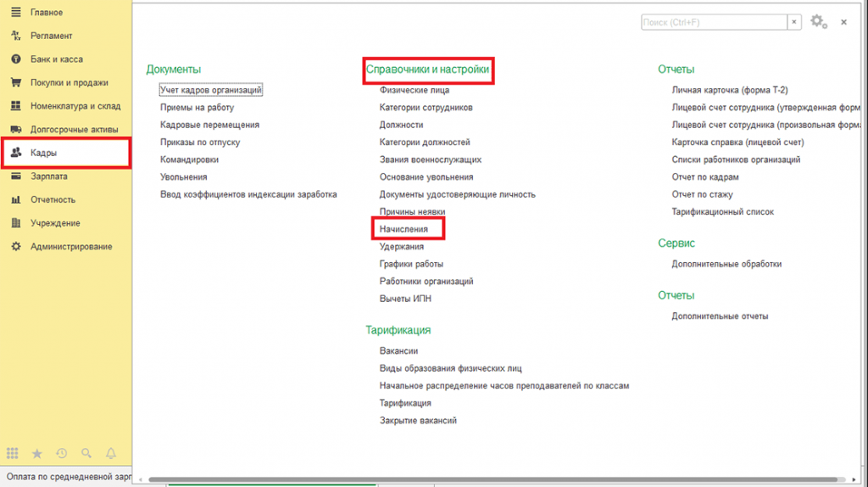The width and height of the screenshot is (868, 487).
Task: Open the Администрирование section
Action: pyautogui.click(x=71, y=247)
